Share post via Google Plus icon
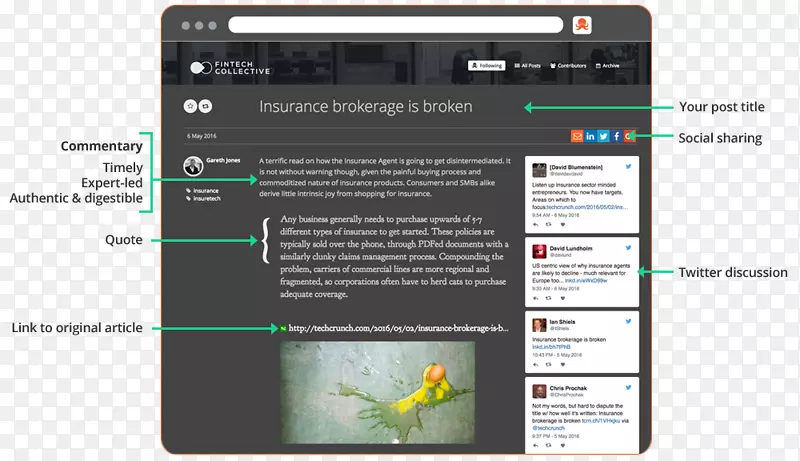The width and height of the screenshot is (800, 461). tap(629, 136)
